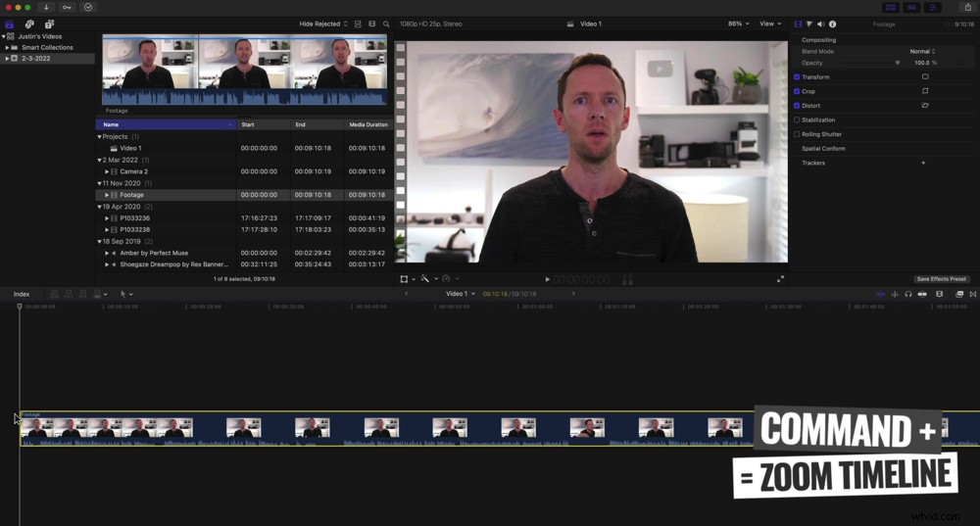980x526 pixels.
Task: Sort browser by Media Duration column
Action: tap(368, 124)
